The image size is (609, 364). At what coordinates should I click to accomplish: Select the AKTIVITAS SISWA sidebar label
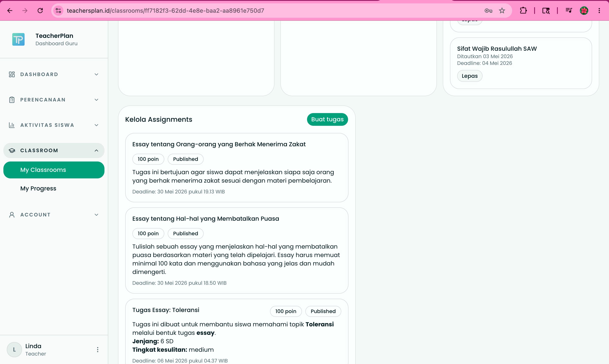[x=47, y=125]
